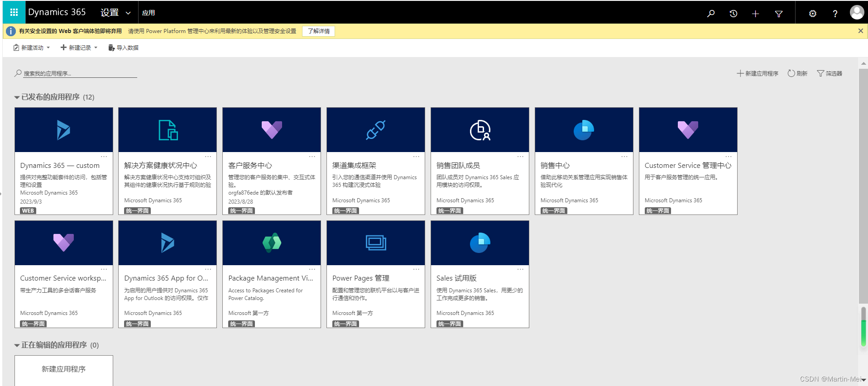Open the user account avatar
868x386 pixels.
pyautogui.click(x=857, y=12)
